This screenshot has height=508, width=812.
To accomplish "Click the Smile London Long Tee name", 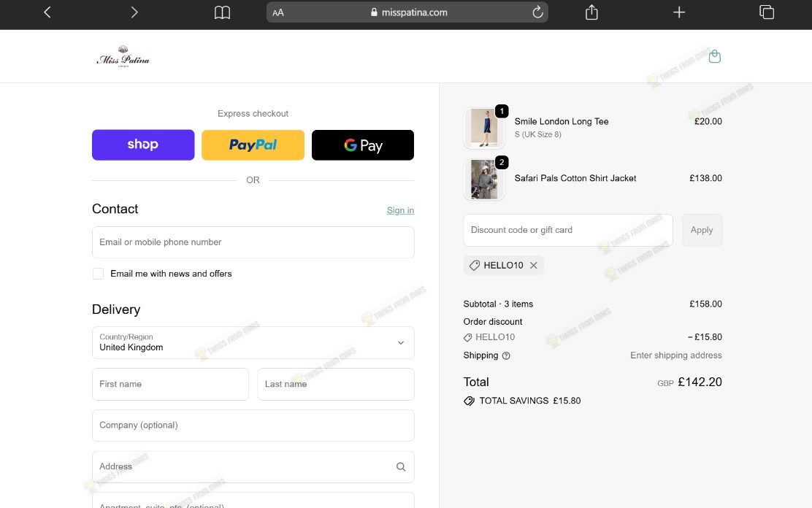I will (562, 121).
